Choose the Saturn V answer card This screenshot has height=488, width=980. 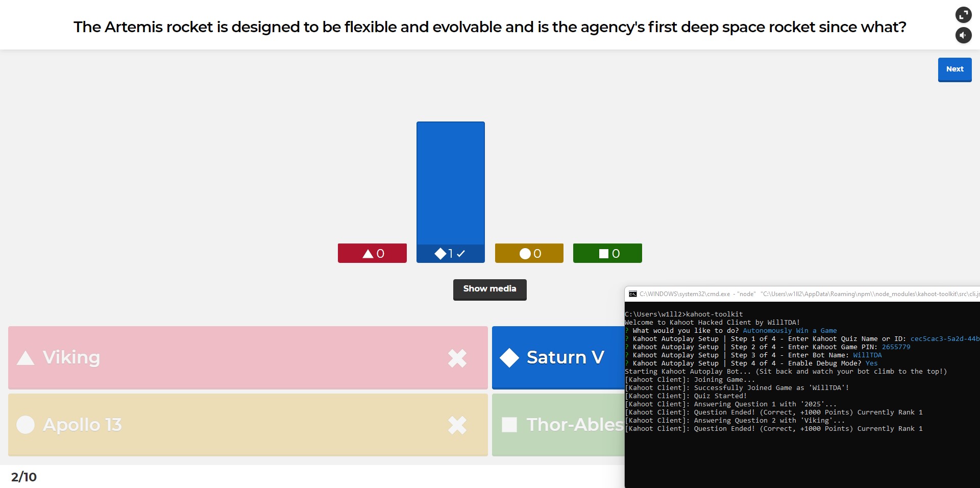(558, 358)
